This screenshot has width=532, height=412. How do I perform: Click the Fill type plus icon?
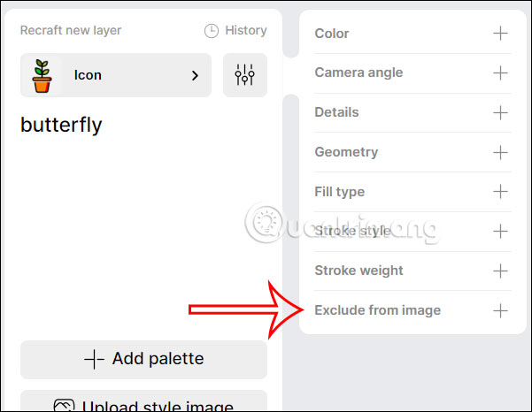[500, 192]
